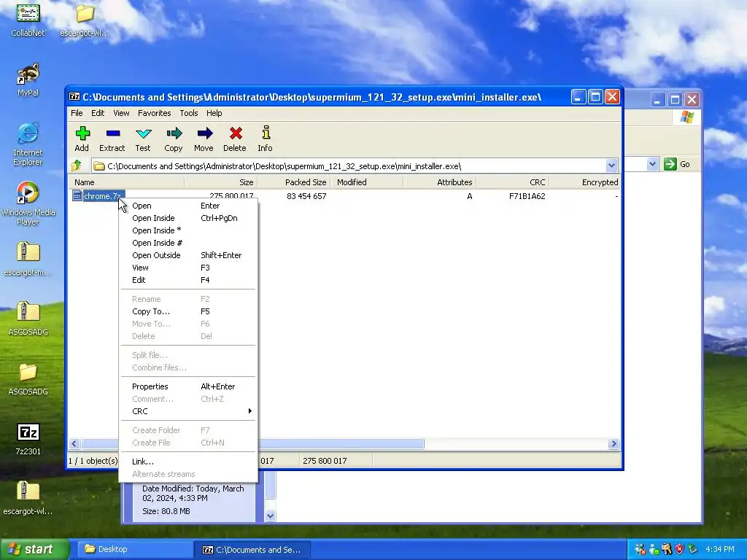Click the red shield tray icon

679,549
